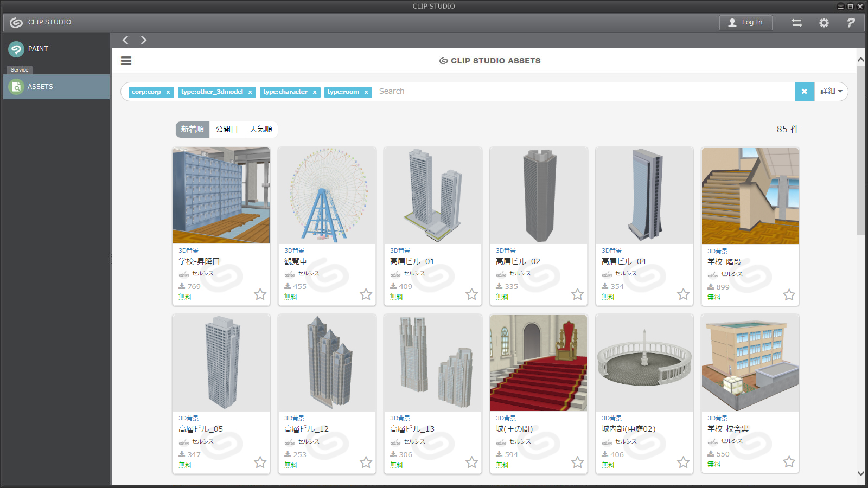
Task: Open the 高層ビル_02 thumbnail
Action: [x=538, y=196]
